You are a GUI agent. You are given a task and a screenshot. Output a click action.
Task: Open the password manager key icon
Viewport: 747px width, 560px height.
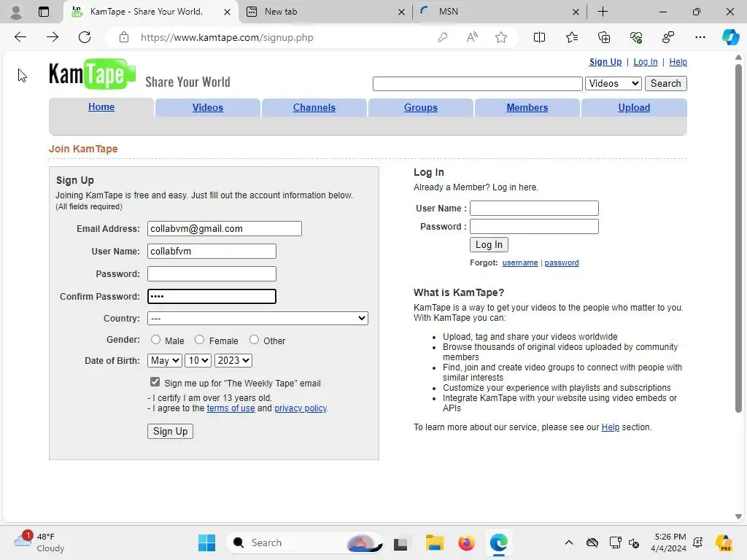[x=443, y=37]
